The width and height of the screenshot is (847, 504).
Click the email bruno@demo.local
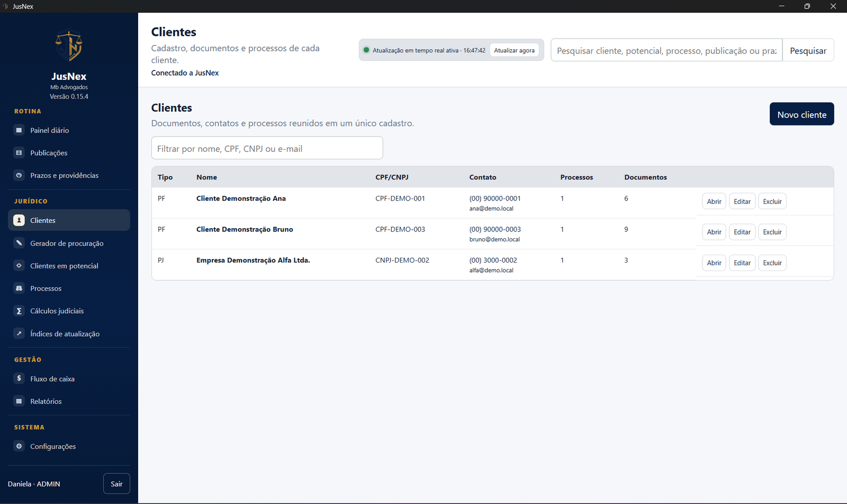494,239
